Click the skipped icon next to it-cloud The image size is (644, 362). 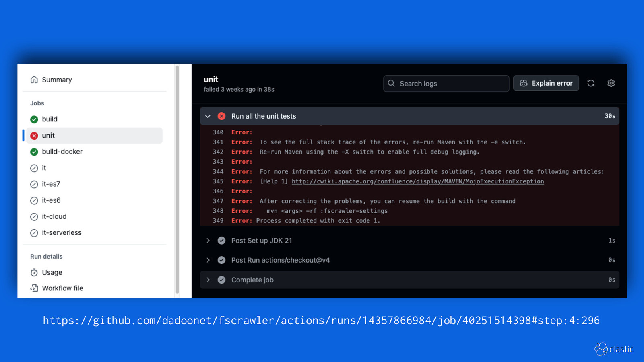(34, 217)
